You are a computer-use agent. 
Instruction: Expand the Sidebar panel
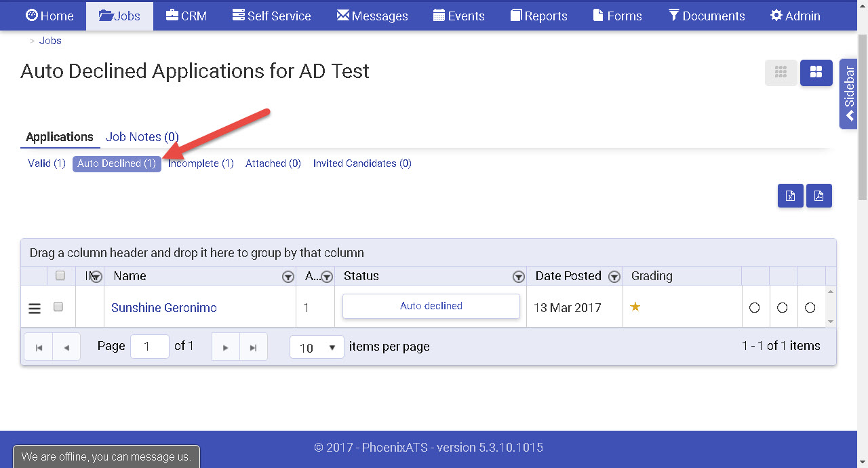point(848,94)
